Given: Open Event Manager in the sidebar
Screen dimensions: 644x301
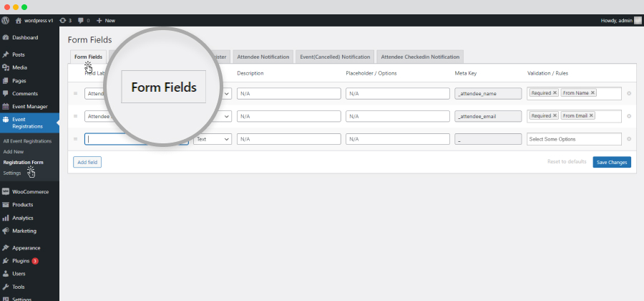Looking at the screenshot, I should (x=29, y=107).
